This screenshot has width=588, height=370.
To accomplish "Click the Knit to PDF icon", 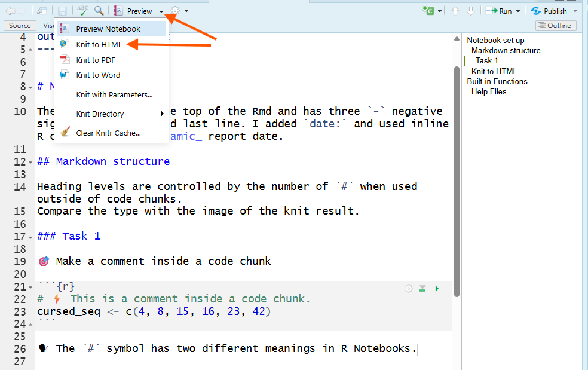I will coord(65,59).
